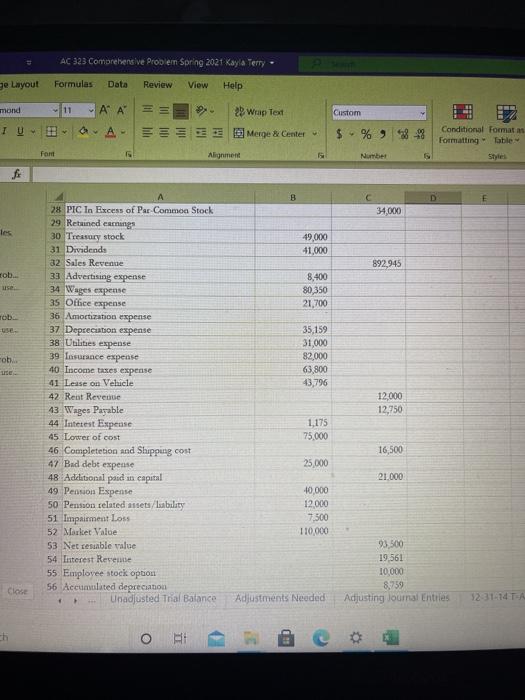Apply italic formatting with the I icon
Viewport: 525px width, 700px height.
point(4,131)
